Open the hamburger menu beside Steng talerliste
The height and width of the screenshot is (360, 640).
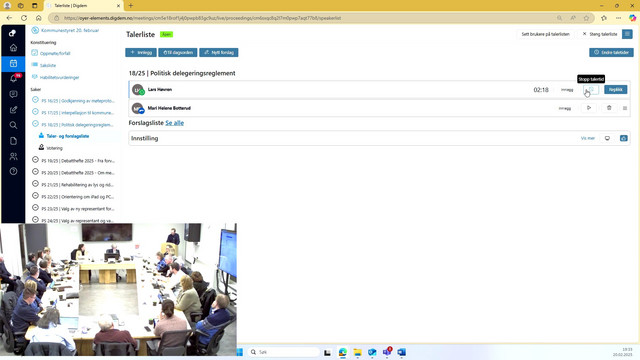(627, 34)
